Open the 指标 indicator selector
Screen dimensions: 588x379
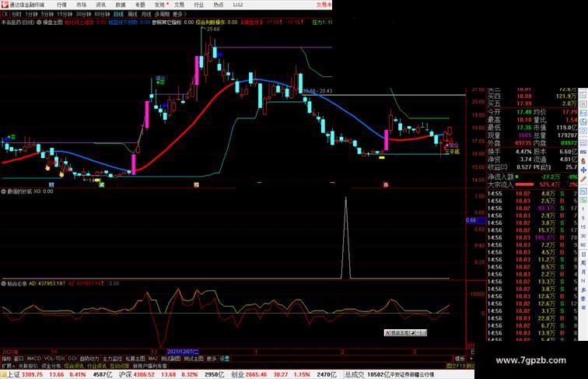tap(6, 359)
